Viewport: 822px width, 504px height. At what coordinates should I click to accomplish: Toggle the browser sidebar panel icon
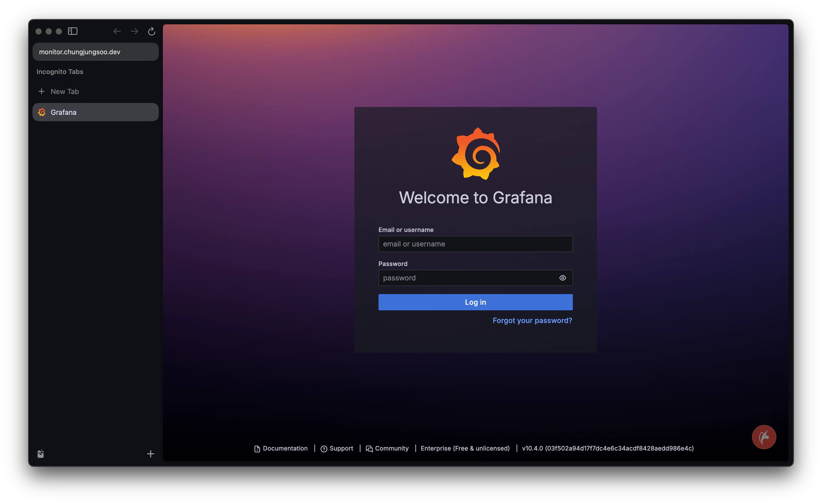click(73, 31)
